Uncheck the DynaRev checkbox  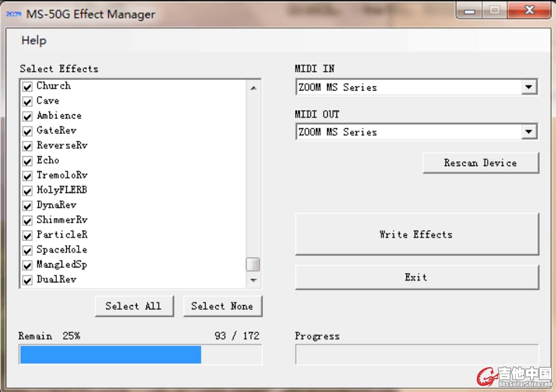tap(27, 205)
